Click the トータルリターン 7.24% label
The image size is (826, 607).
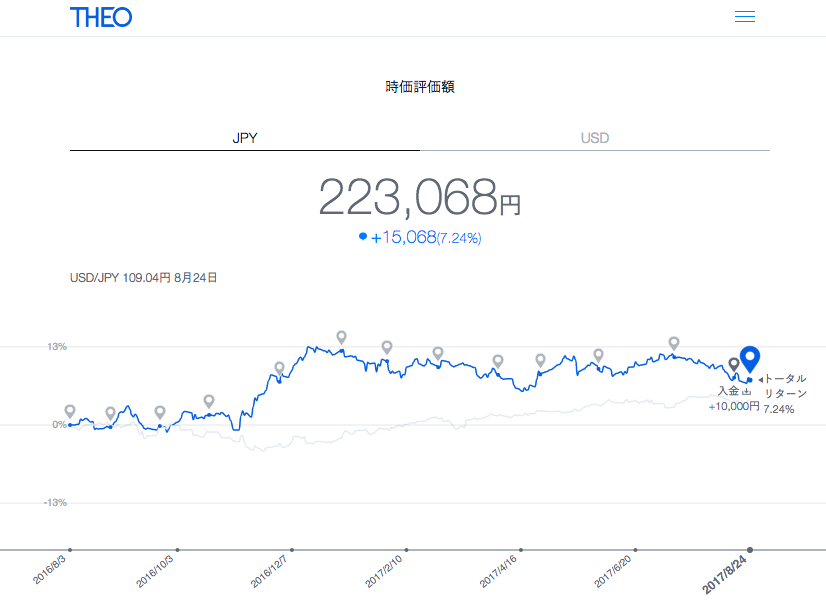[x=784, y=394]
